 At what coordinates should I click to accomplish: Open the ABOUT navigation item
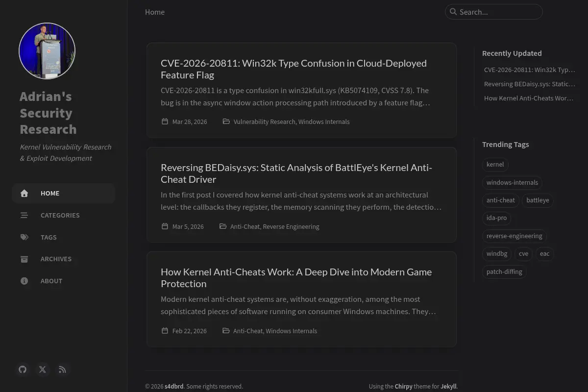pos(64,281)
